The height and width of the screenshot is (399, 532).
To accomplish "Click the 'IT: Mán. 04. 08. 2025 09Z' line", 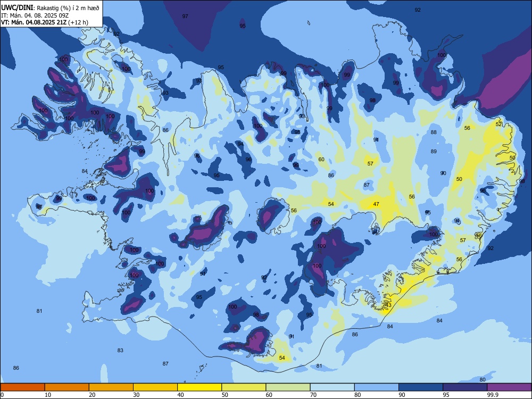I will tap(35, 15).
